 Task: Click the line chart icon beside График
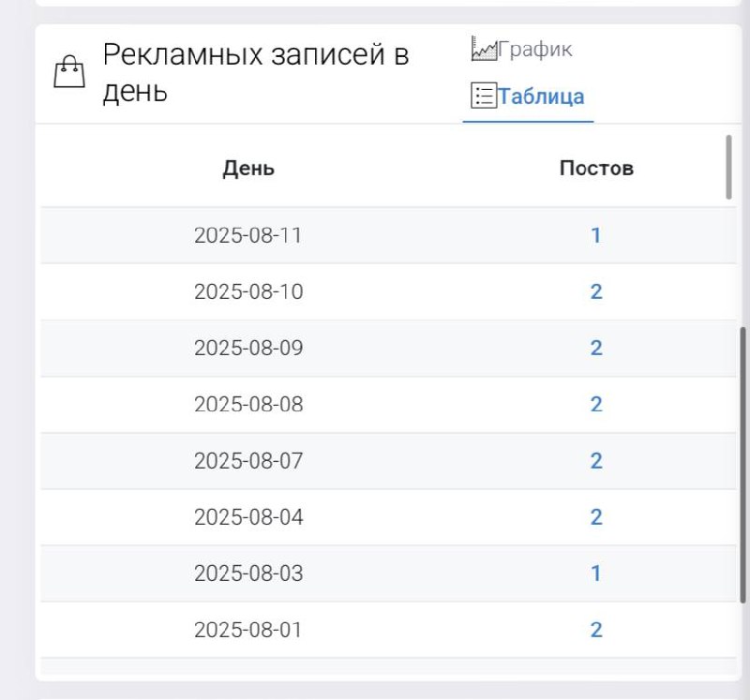tap(483, 49)
